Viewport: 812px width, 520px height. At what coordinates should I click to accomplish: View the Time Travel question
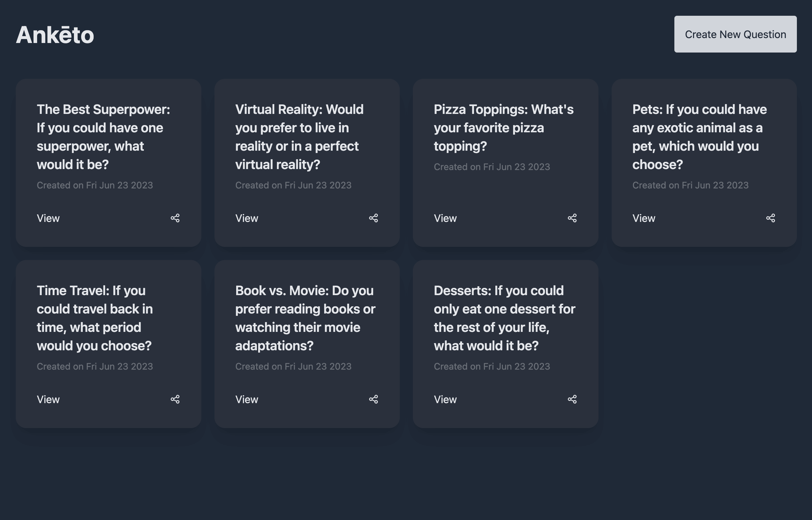48,400
